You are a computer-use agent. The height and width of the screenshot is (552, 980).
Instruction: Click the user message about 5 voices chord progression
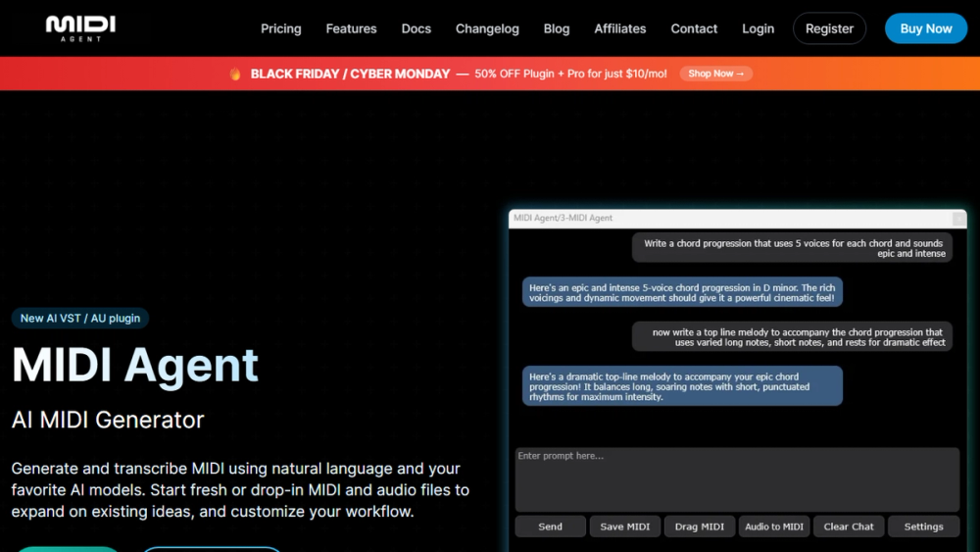coord(792,248)
